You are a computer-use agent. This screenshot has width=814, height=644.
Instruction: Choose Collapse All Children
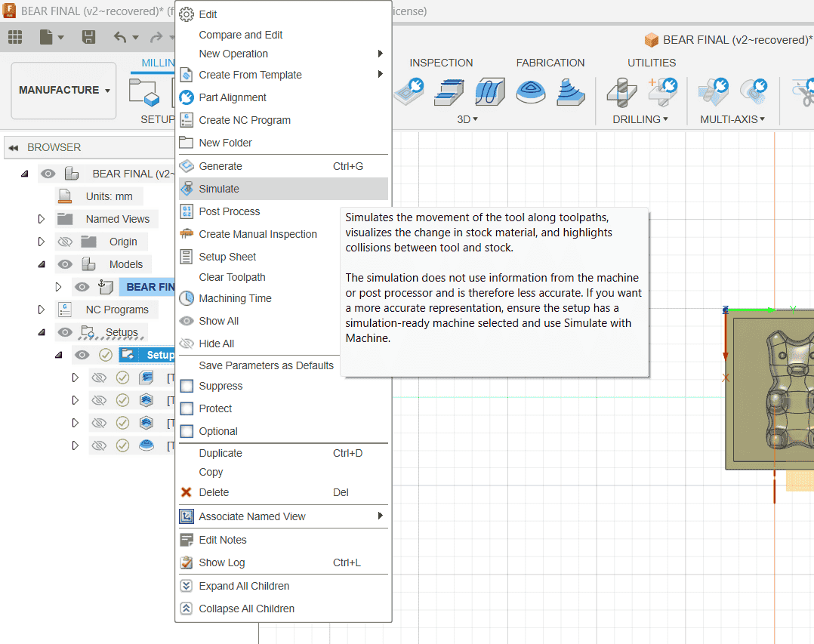[x=283, y=609]
